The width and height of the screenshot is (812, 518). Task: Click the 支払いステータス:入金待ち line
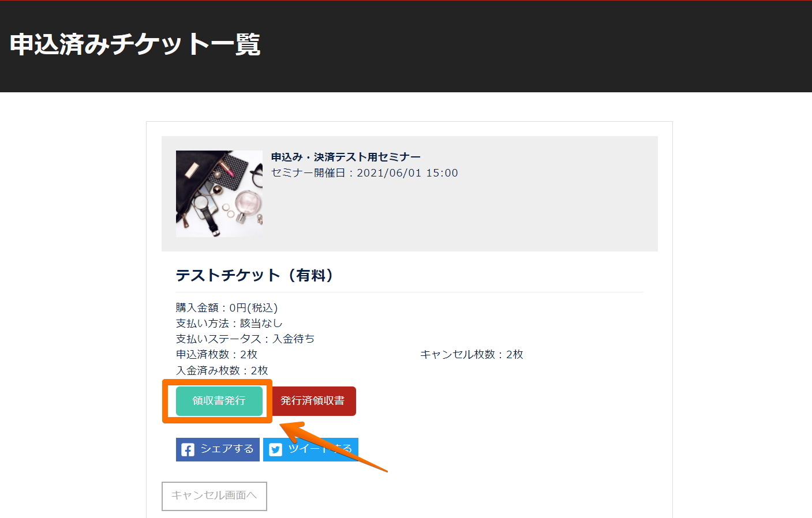(x=245, y=339)
